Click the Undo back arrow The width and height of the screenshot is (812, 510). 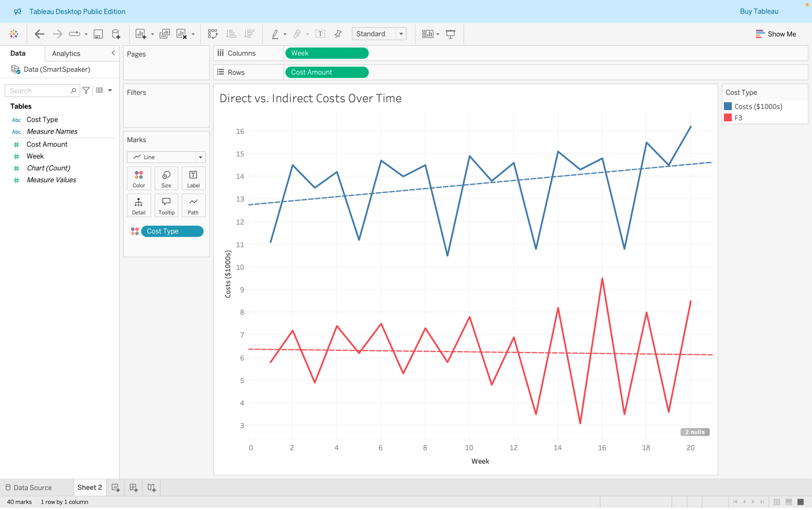tap(39, 34)
